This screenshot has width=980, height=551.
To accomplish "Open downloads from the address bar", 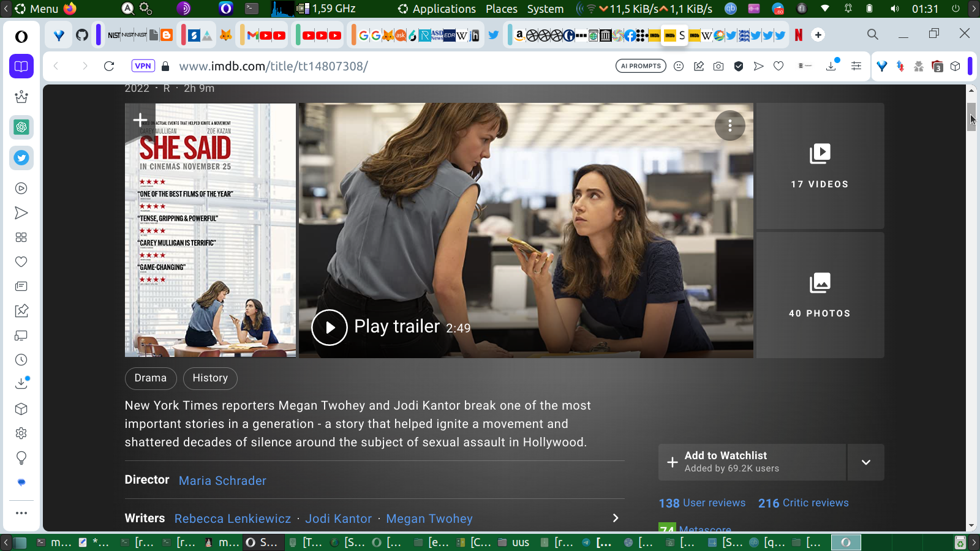I will [x=831, y=66].
